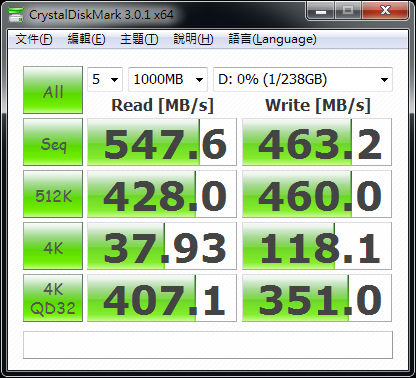Open the 說明(H) menu
Image resolution: width=416 pixels, height=378 pixels.
pos(193,39)
